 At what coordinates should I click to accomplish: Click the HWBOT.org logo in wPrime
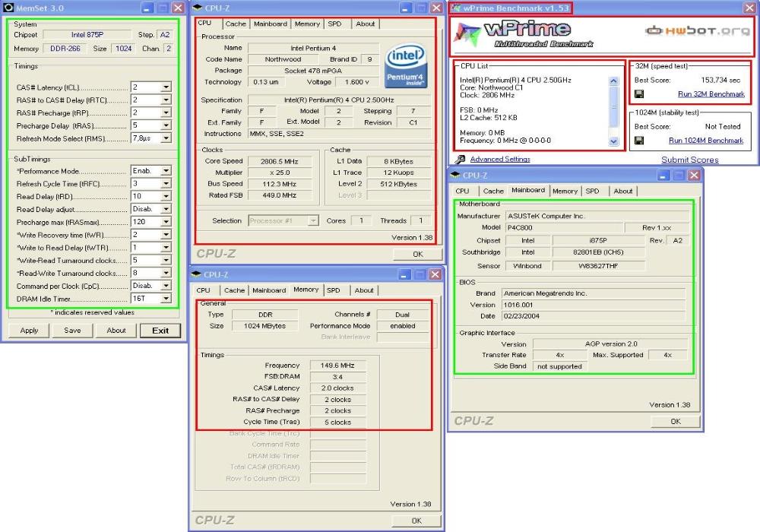coord(697,31)
